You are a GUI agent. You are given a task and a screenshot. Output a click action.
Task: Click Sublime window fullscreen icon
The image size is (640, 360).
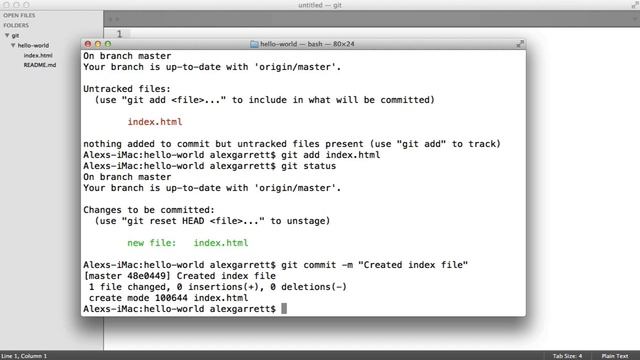pyautogui.click(x=635, y=5)
